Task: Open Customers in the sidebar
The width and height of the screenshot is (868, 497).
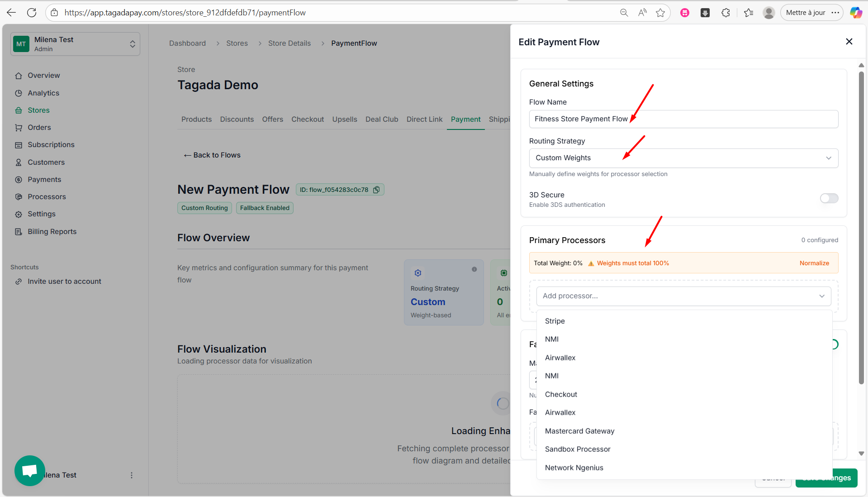Action: point(46,162)
